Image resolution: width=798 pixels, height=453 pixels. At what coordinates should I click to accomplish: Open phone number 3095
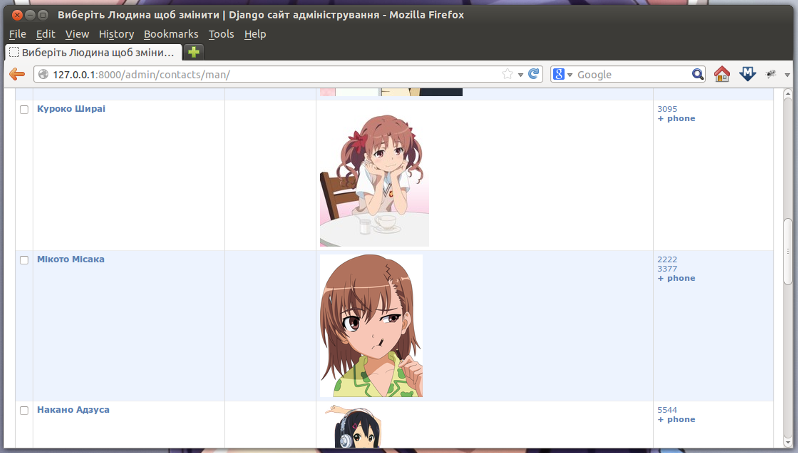pyautogui.click(x=667, y=109)
